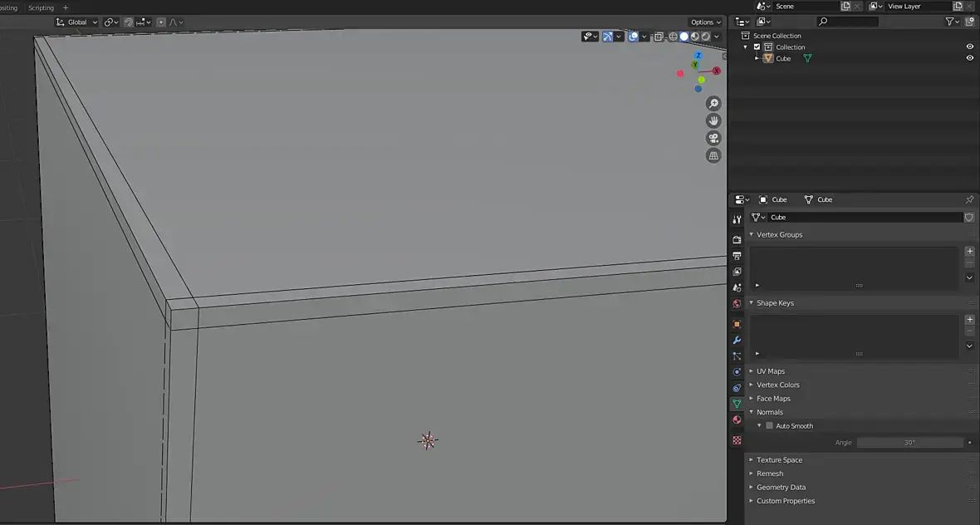Open vertex group specials dropdown
Screen dimensions: 980x525
(x=969, y=277)
